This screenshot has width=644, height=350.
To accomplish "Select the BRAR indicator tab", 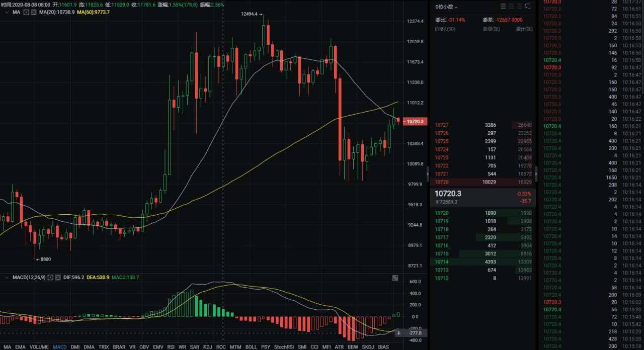I will pyautogui.click(x=119, y=347).
